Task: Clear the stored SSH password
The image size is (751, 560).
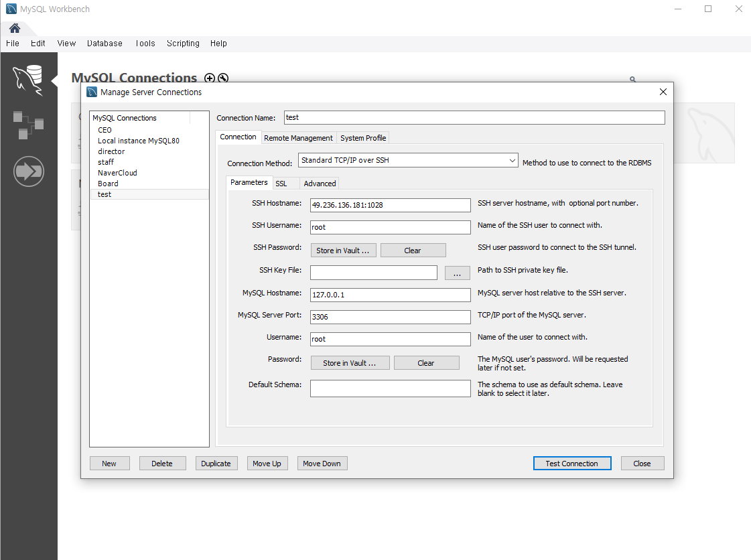Action: click(x=413, y=250)
